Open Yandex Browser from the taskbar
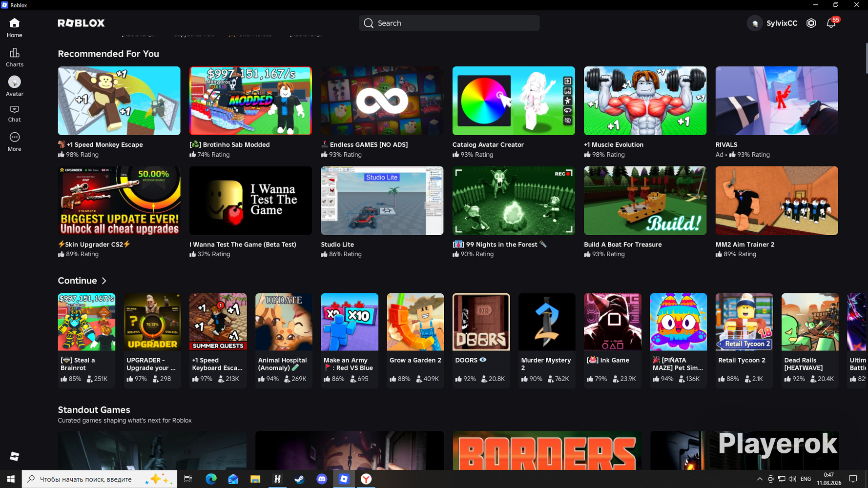This screenshot has height=488, width=868. [366, 479]
